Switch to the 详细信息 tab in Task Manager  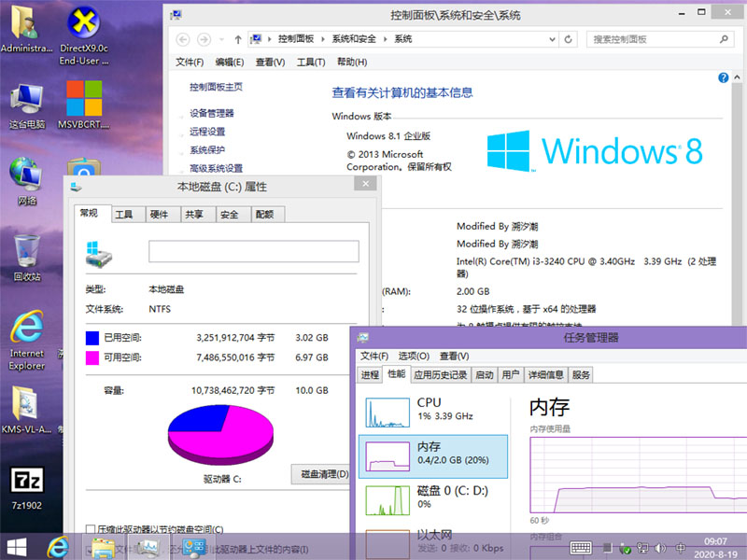(545, 375)
